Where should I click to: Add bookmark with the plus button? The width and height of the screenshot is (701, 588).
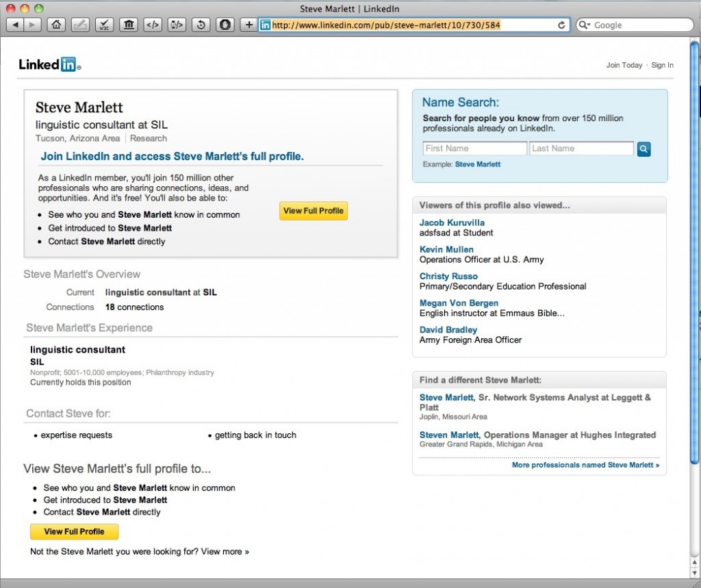(249, 25)
